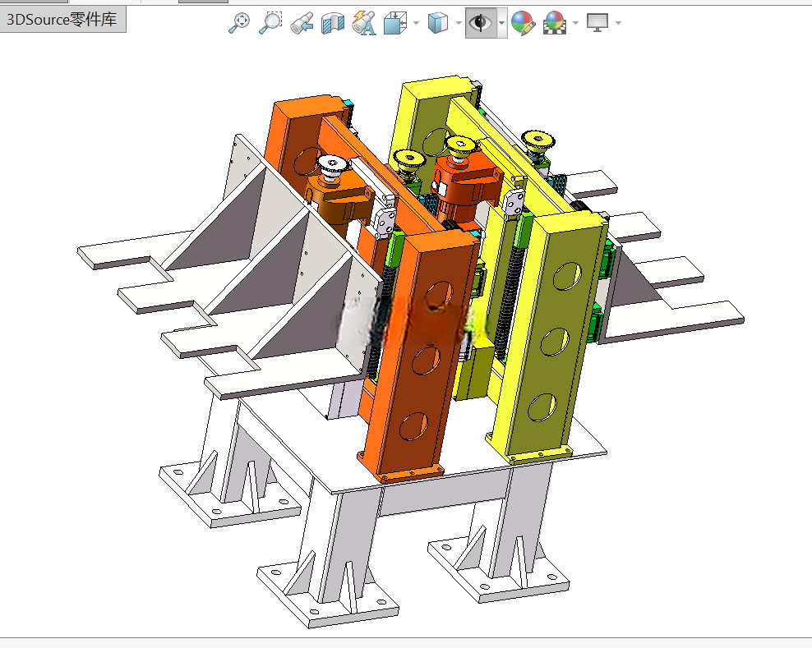Return to the Previous View
The image size is (812, 648).
[x=302, y=23]
